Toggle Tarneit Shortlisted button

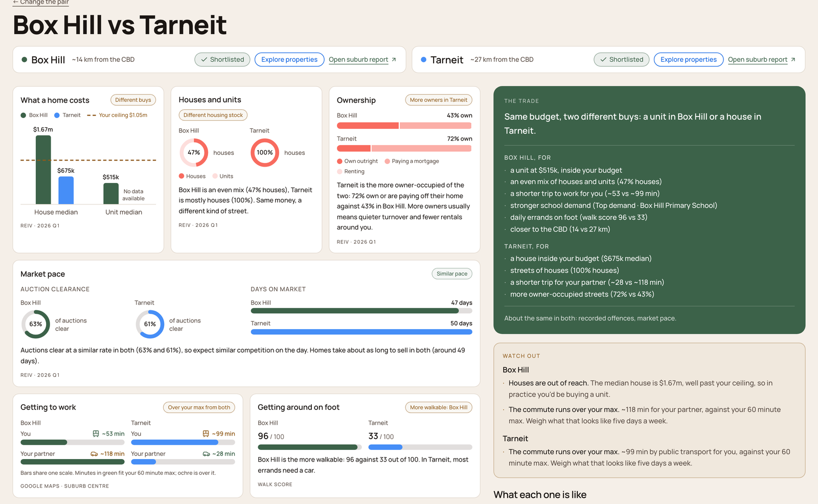coord(622,60)
